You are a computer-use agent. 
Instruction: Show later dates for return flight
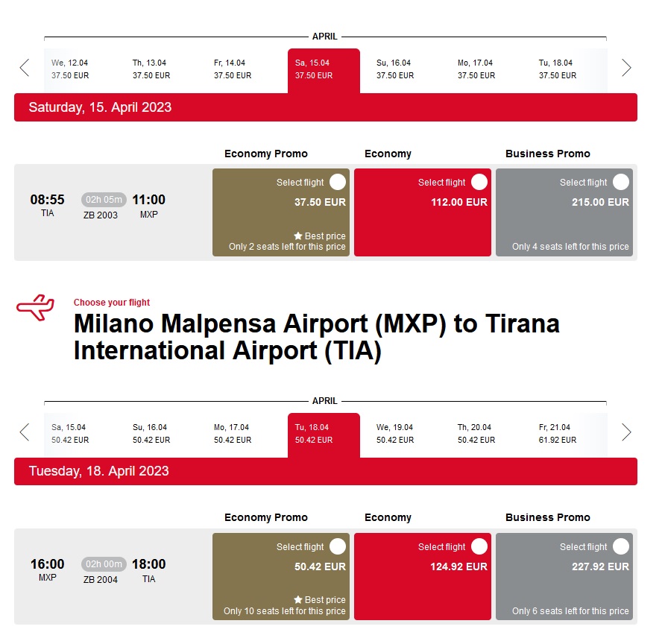point(626,432)
